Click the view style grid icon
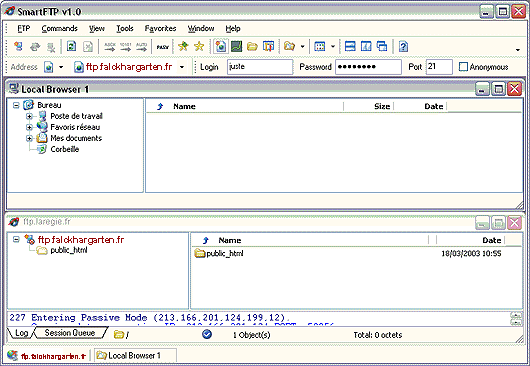This screenshot has height=366, width=530. pos(319,46)
